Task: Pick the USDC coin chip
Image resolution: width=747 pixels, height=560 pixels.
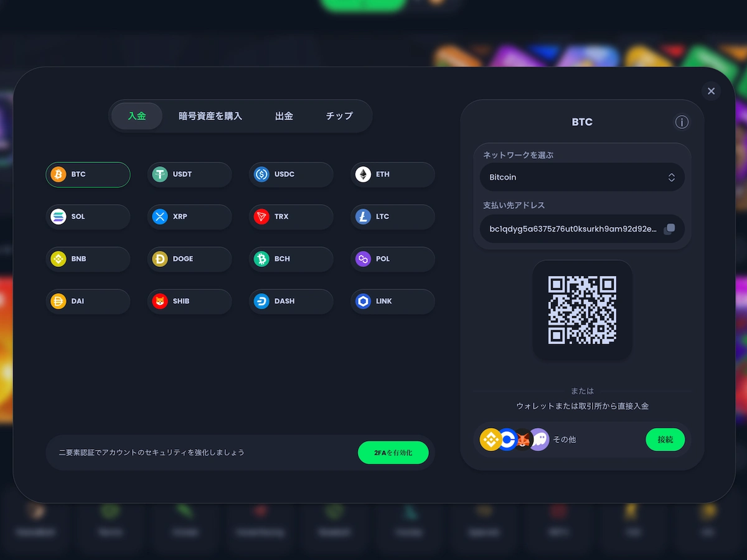Action: tap(291, 175)
